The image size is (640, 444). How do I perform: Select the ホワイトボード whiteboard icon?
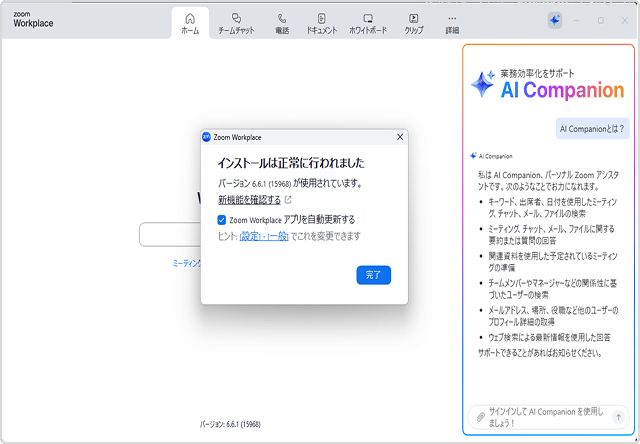click(x=368, y=23)
